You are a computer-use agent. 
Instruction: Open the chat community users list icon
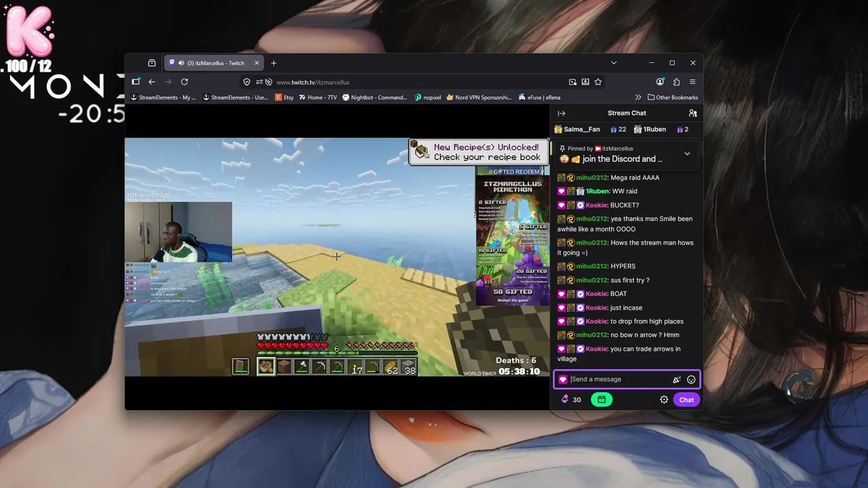point(692,113)
